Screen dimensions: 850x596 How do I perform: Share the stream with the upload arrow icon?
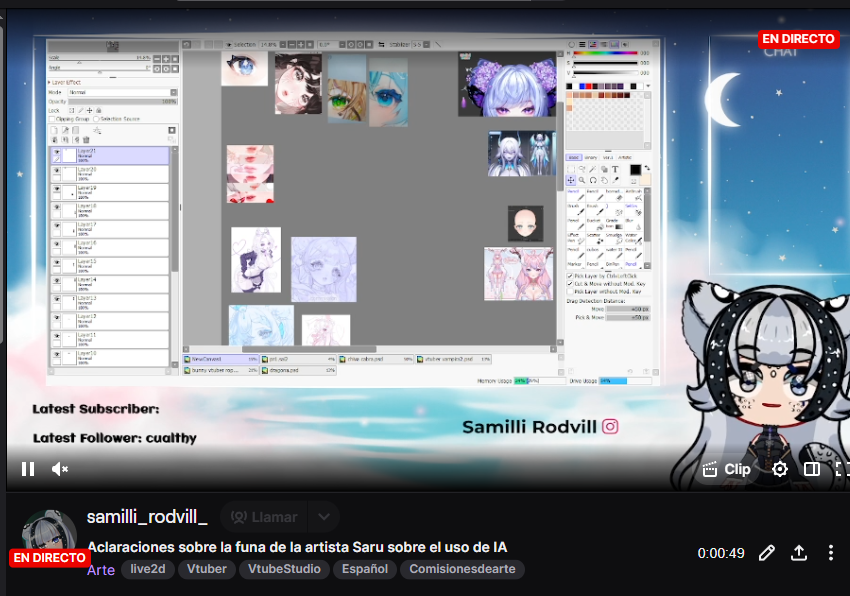[799, 553]
